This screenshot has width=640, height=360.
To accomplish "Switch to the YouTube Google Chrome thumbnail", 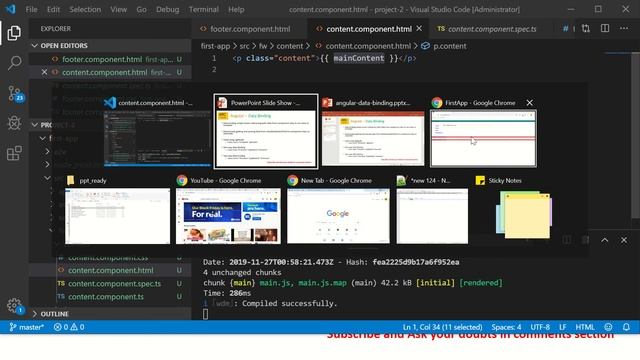I will (228, 216).
